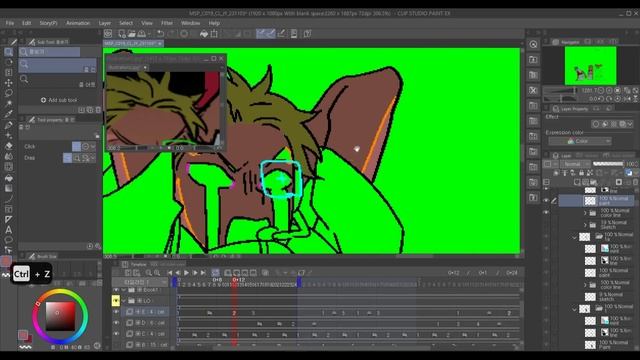Select the Eyedropper tool
Screen dimensions: 640x360
pos(9,114)
